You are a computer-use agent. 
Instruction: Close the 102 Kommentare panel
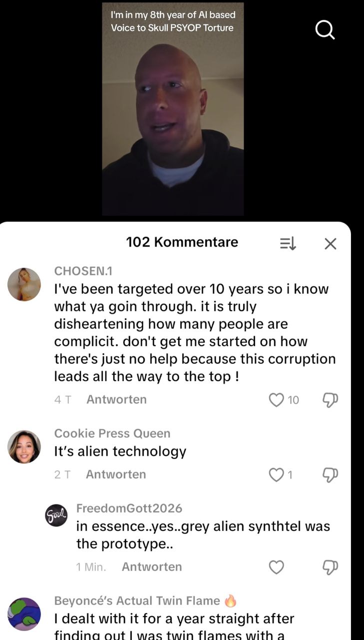pos(331,243)
